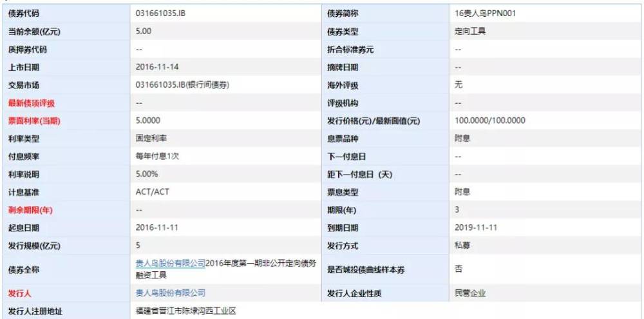Click the 发行价格(元)/最新面值(元) label
This screenshot has height=319, width=644.
click(x=374, y=121)
